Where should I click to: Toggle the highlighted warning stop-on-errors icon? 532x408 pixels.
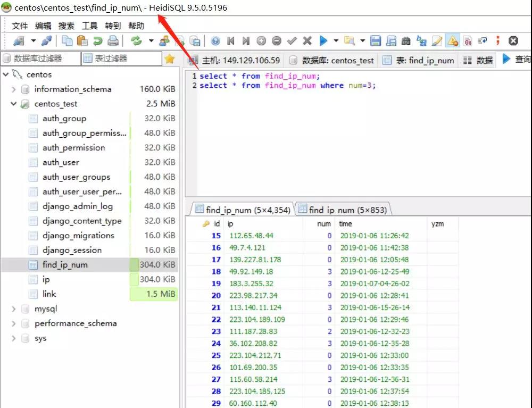453,41
